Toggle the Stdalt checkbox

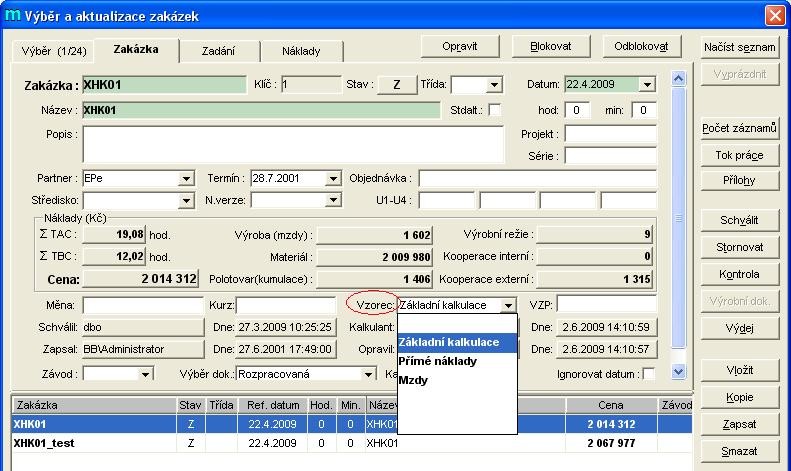(x=495, y=110)
